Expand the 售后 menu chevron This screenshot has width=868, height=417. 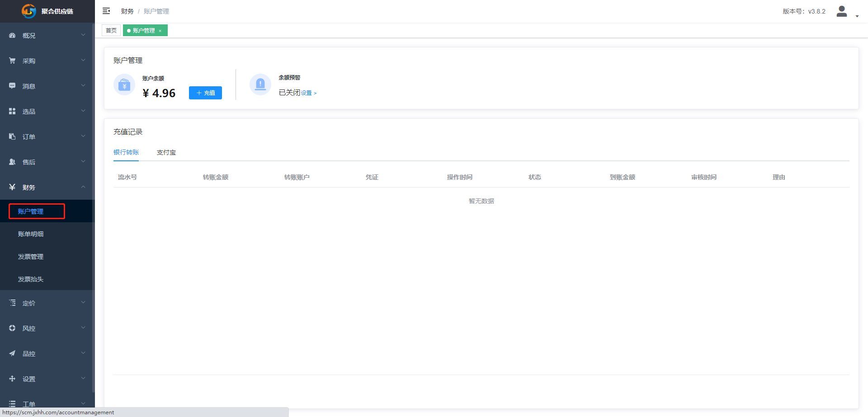click(83, 161)
